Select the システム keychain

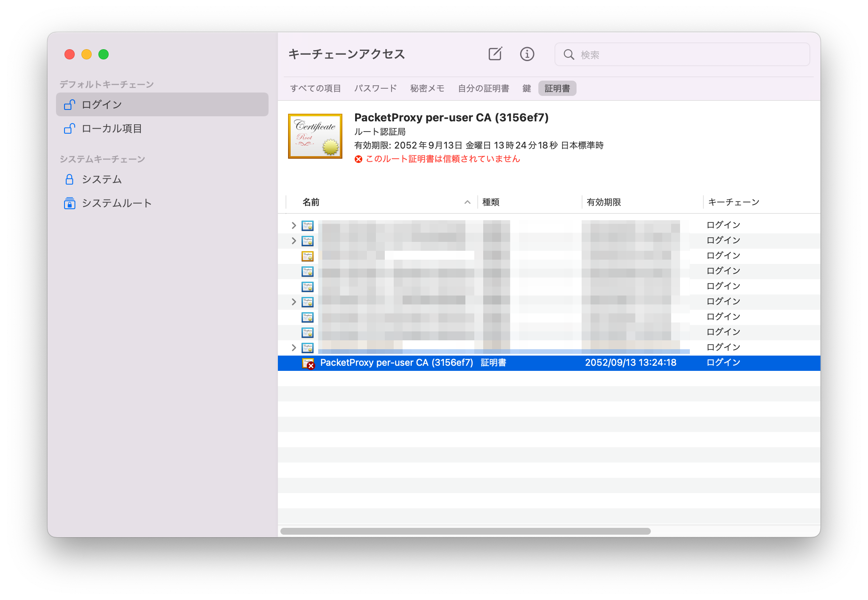[x=162, y=179]
